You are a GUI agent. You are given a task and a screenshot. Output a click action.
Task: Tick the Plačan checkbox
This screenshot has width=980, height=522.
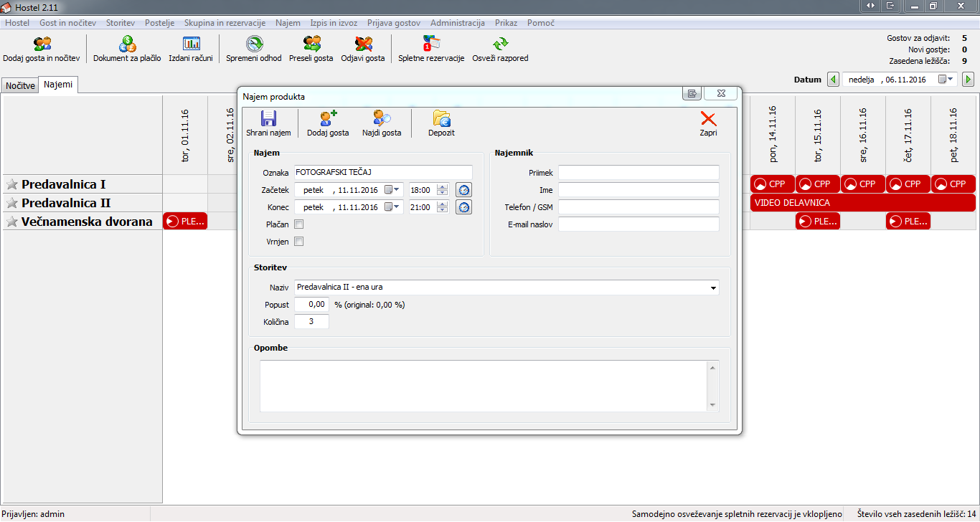pyautogui.click(x=299, y=224)
